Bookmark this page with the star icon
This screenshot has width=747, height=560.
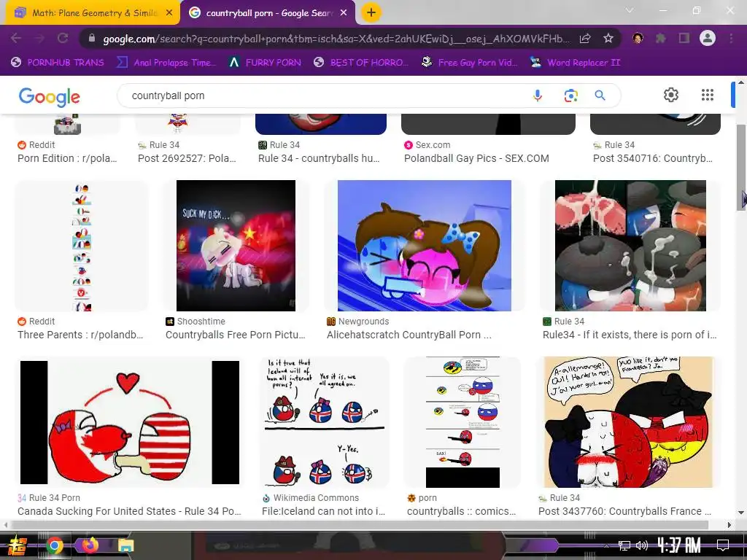[608, 38]
